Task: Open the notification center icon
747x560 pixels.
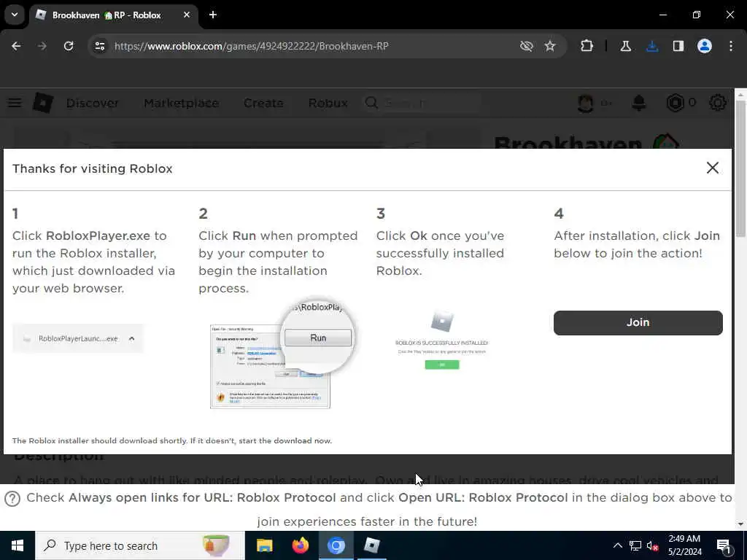Action: [x=724, y=546]
